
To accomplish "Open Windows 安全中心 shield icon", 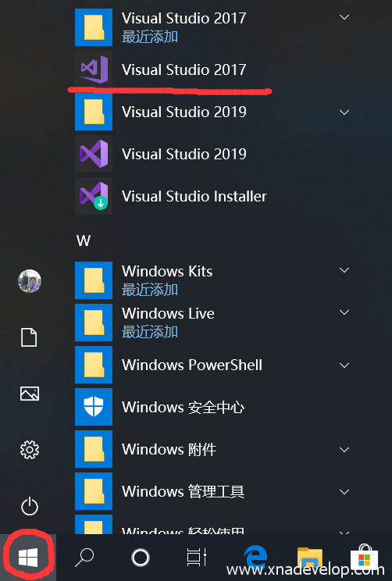I will [x=94, y=407].
